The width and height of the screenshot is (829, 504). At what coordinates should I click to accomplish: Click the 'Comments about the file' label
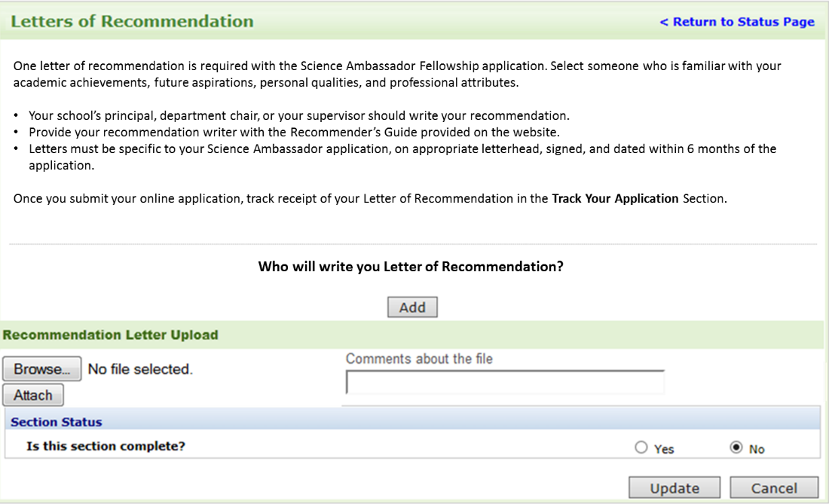click(419, 359)
